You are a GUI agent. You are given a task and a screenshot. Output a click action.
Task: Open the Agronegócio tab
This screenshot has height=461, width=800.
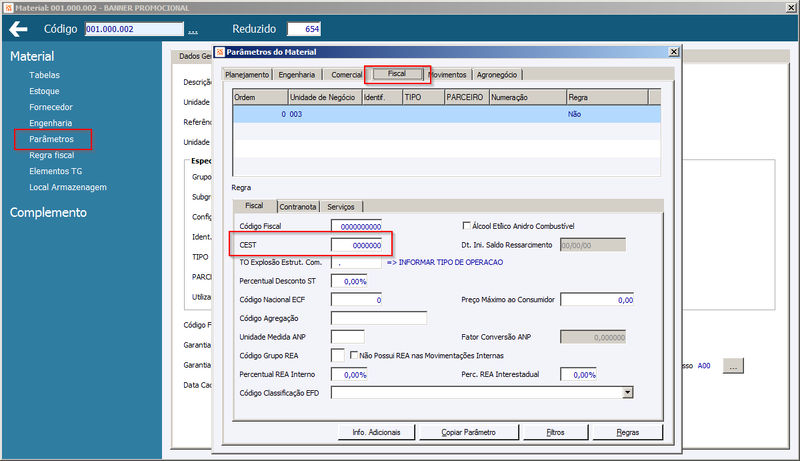click(x=497, y=74)
